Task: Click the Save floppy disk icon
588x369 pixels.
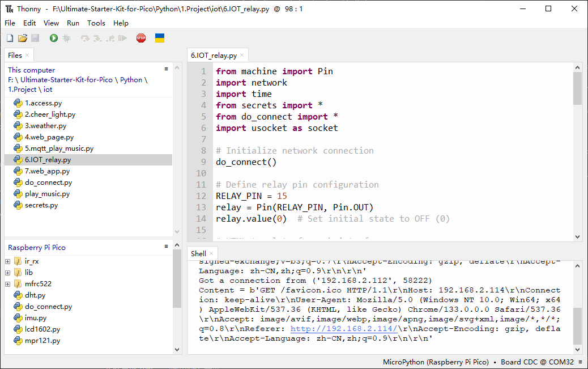Action: click(35, 38)
